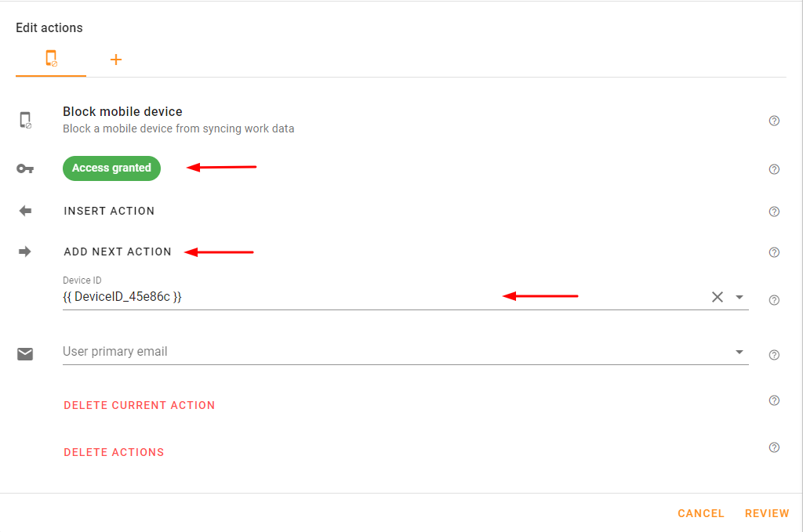Click DELETE CURRENT ACTION

(x=140, y=405)
